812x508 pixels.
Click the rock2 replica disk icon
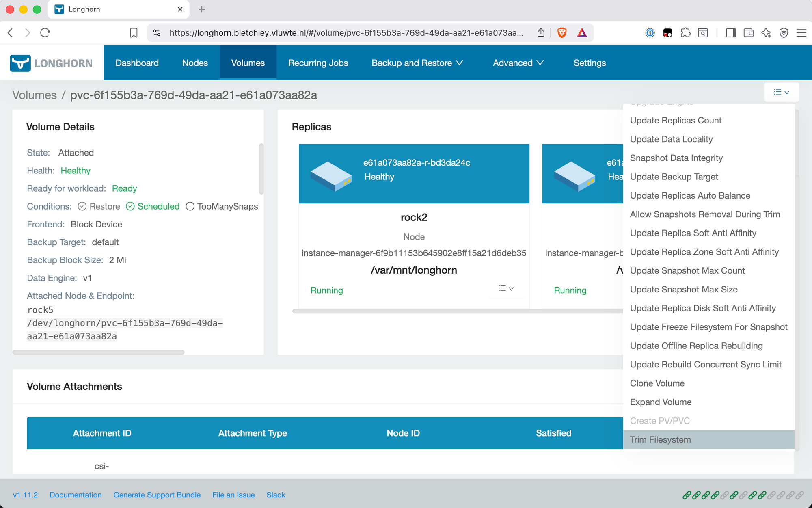tap(331, 176)
